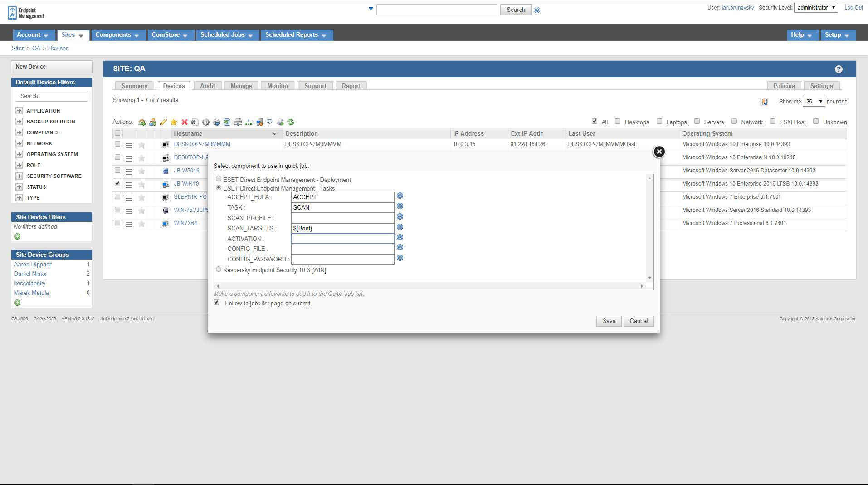Open the search scope dropdown arrow
Image resolution: width=868 pixels, height=485 pixels.
(x=371, y=9)
